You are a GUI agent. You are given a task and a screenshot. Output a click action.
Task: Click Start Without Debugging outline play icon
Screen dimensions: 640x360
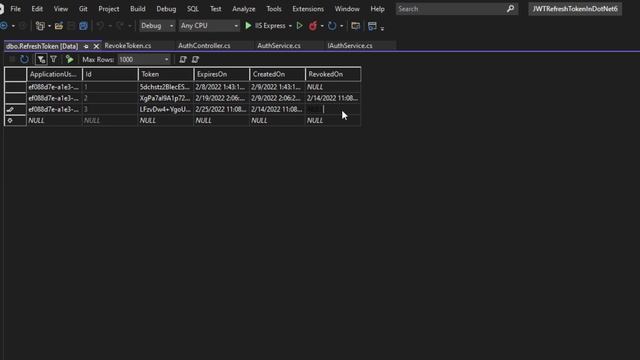point(300,26)
